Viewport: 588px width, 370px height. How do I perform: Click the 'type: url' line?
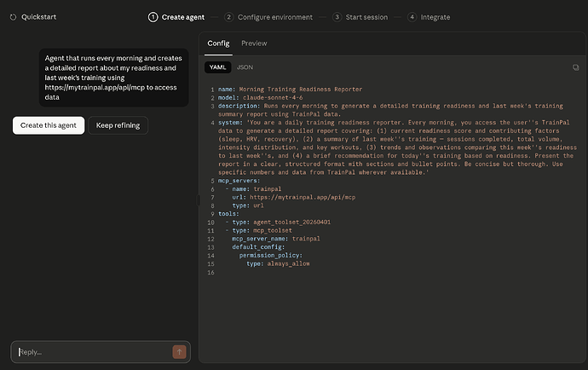point(248,205)
